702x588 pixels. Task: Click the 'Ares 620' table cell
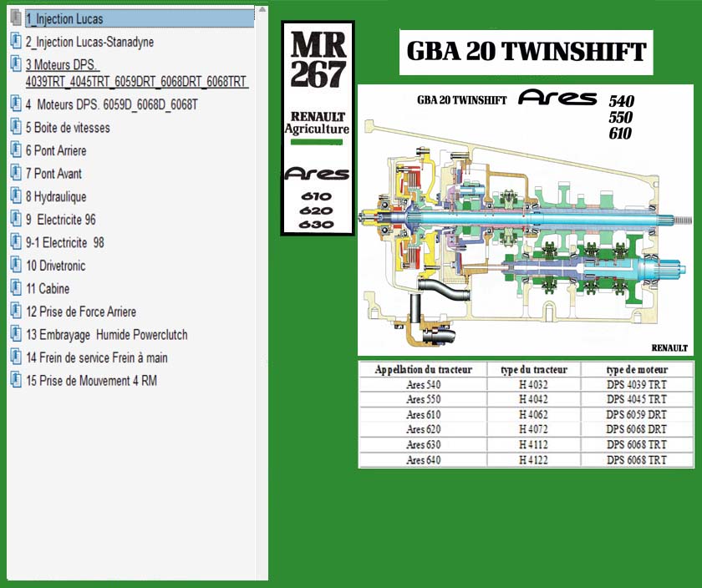click(x=423, y=429)
